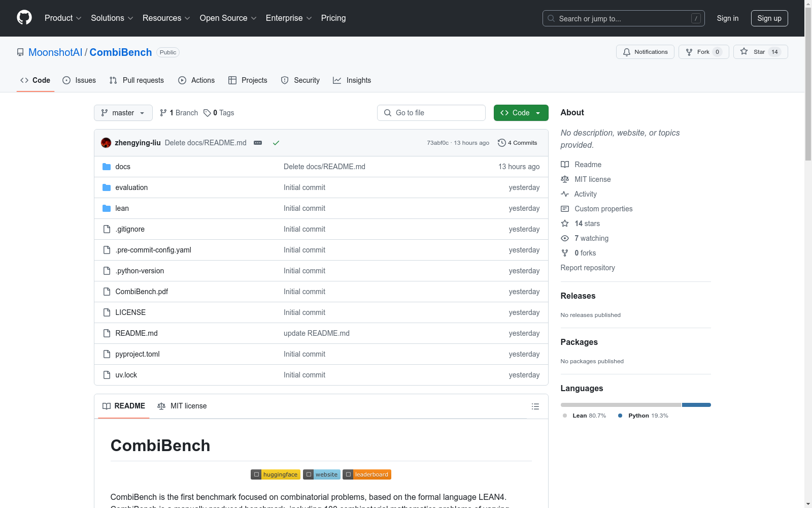Screen dimensions: 812x508
Task: Click the pulse icon beside Activity
Action: (x=565, y=194)
